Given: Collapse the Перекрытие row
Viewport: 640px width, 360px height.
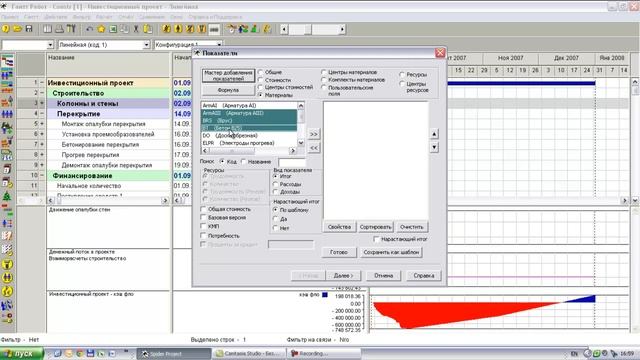Looking at the screenshot, I should point(42,113).
